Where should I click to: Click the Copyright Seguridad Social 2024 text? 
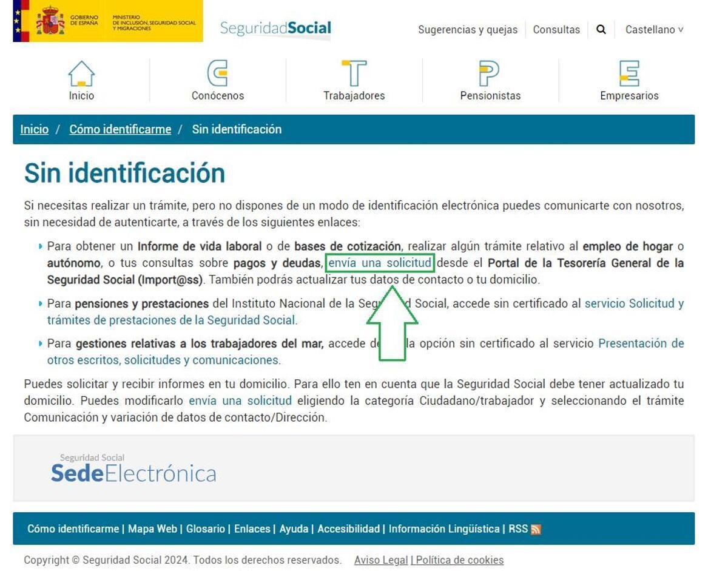pos(183,559)
